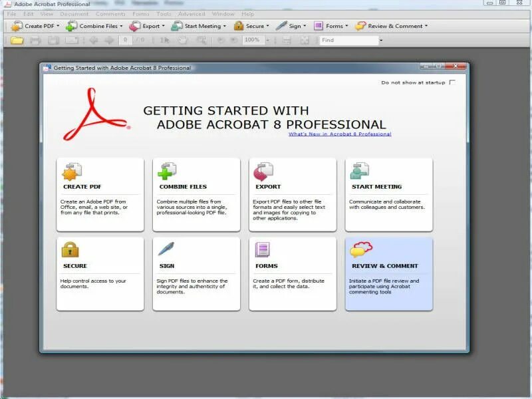Choose the Select tool cursor icon
Screen dimensions: 532x399
pyautogui.click(x=164, y=40)
